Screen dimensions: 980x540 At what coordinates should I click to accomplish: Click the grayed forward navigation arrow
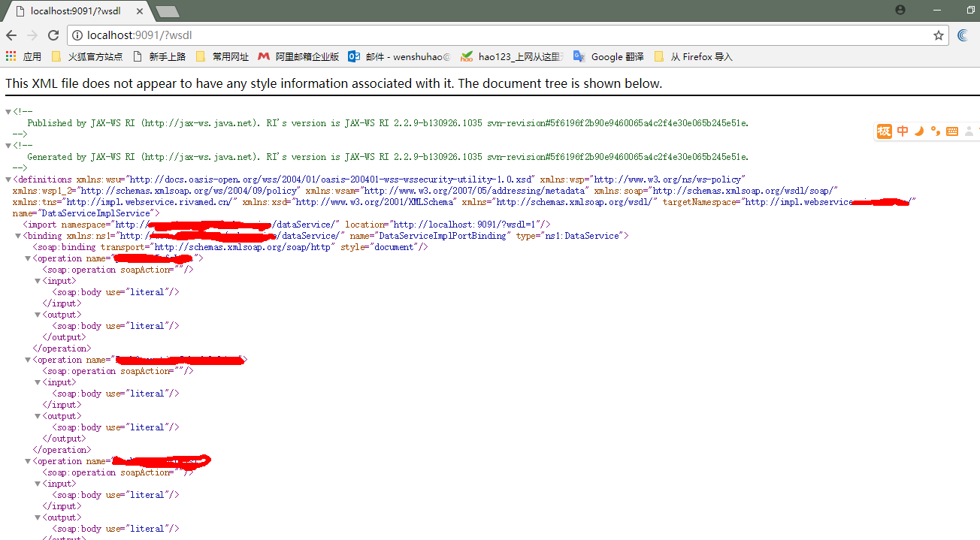(32, 35)
